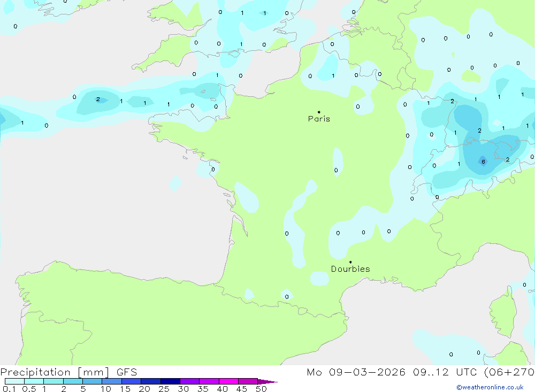Pick the 10–15 mm legend color swatch
The width and height of the screenshot is (535, 392).
pos(112,381)
